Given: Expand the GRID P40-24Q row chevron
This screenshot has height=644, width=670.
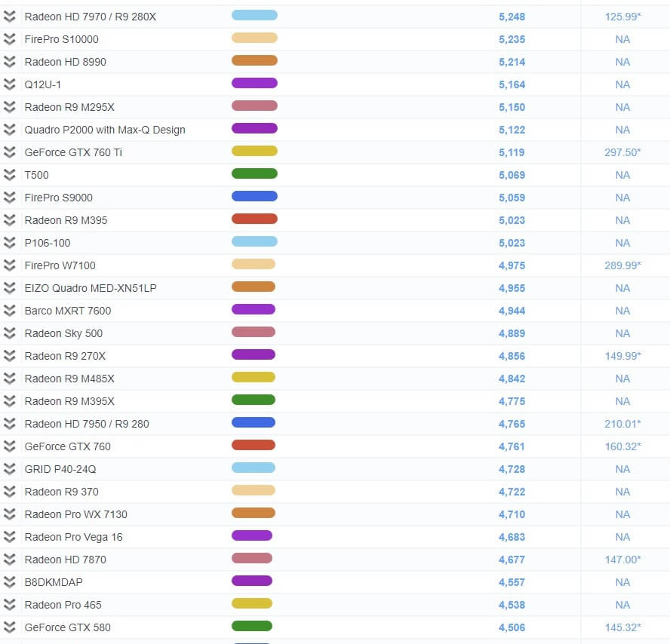Looking at the screenshot, I should (9, 469).
